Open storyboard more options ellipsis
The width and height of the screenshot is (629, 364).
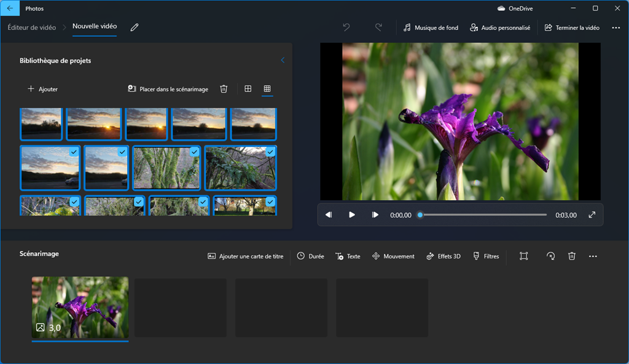click(x=593, y=256)
